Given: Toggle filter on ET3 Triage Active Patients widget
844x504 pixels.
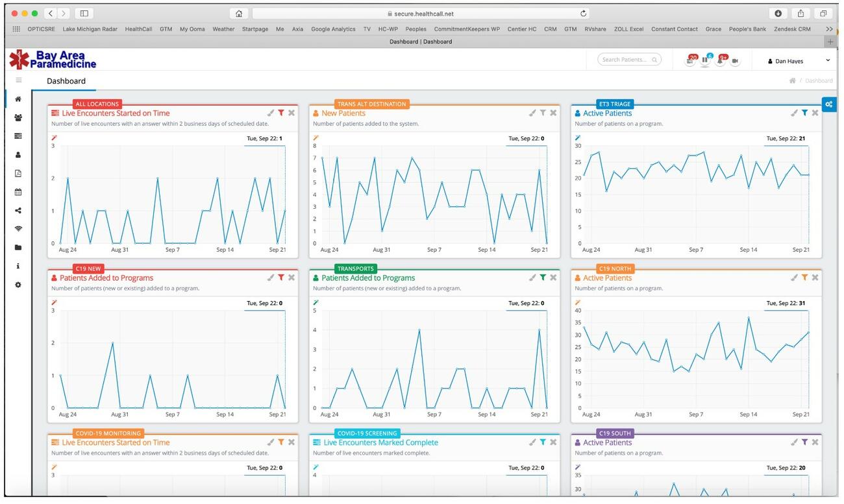Looking at the screenshot, I should tap(804, 113).
